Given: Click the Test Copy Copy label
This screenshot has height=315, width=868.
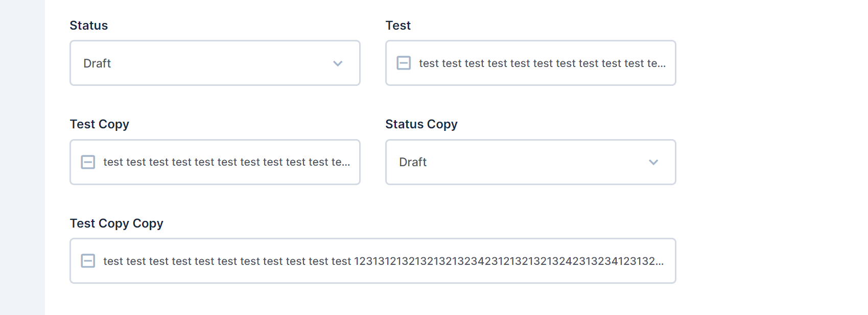Looking at the screenshot, I should click(x=116, y=223).
